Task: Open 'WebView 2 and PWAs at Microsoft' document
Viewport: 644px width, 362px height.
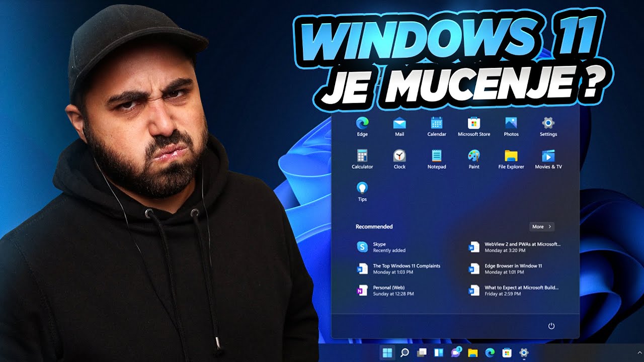Action: [514, 247]
